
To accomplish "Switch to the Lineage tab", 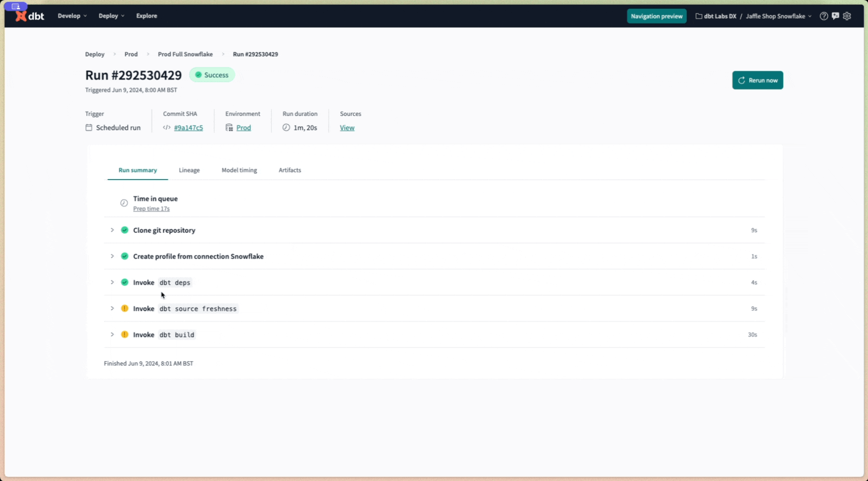I will click(189, 170).
